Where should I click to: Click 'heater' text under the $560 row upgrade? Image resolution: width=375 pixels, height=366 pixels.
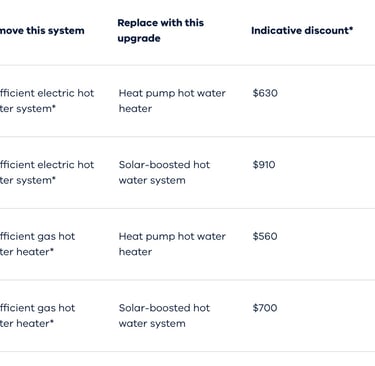coord(135,252)
